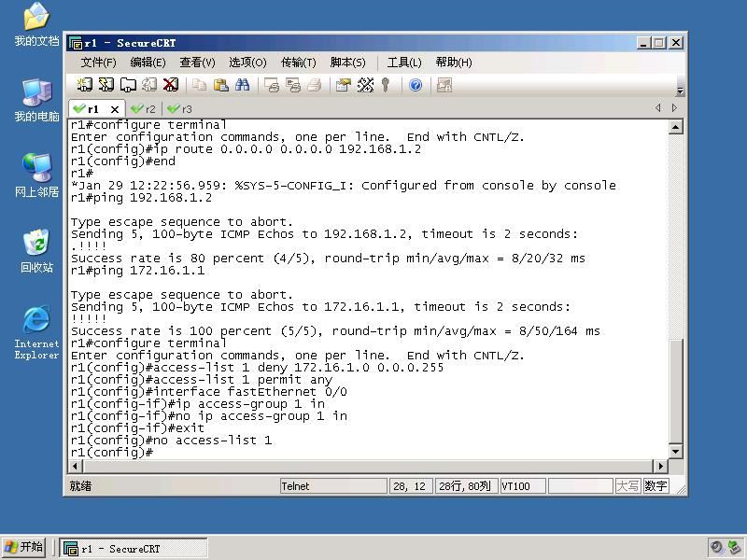Click the 数字 status indicator
The width and height of the screenshot is (747, 560).
(x=655, y=486)
